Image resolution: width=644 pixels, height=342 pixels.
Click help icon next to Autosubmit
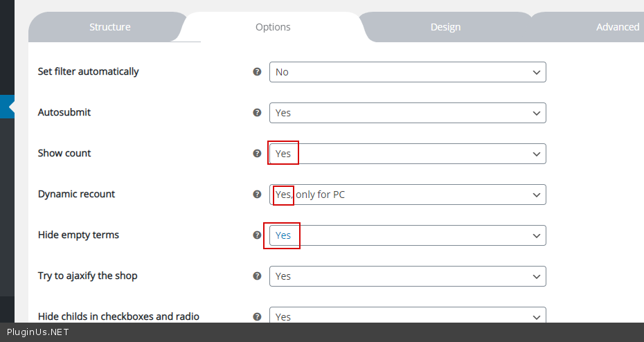click(x=257, y=113)
